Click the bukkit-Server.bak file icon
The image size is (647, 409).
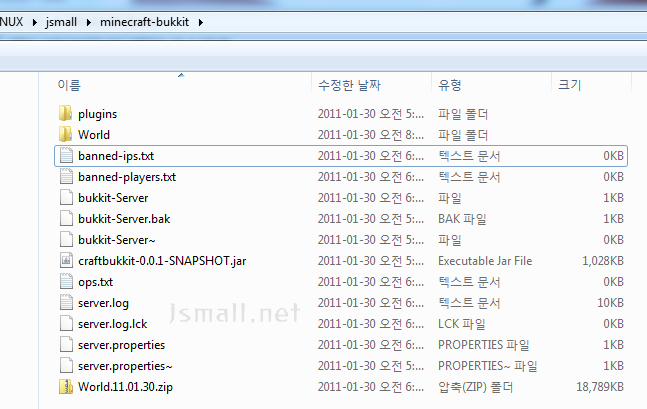click(66, 219)
